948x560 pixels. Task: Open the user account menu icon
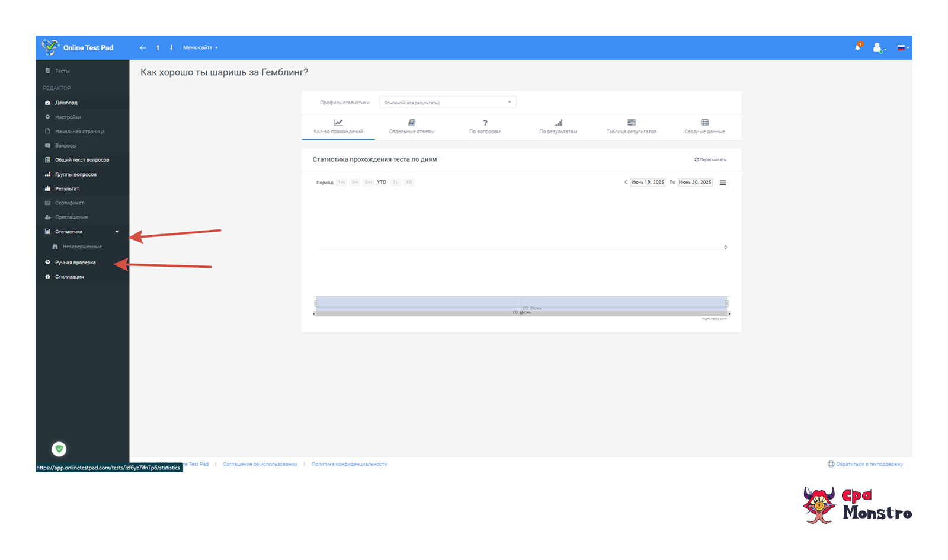pyautogui.click(x=879, y=47)
